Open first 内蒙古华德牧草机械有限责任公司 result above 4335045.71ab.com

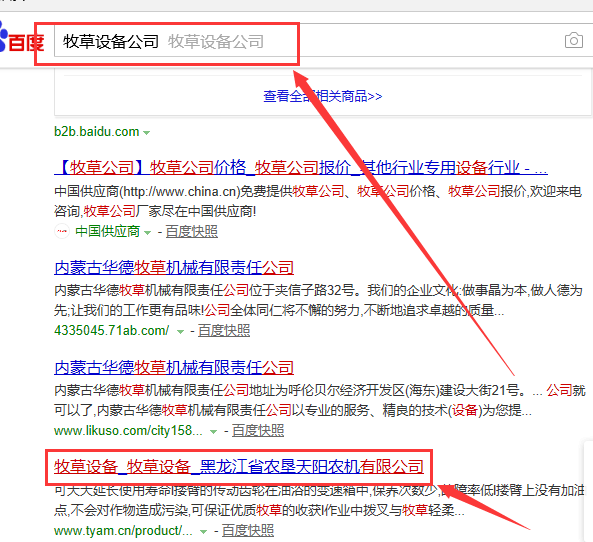pyautogui.click(x=174, y=267)
